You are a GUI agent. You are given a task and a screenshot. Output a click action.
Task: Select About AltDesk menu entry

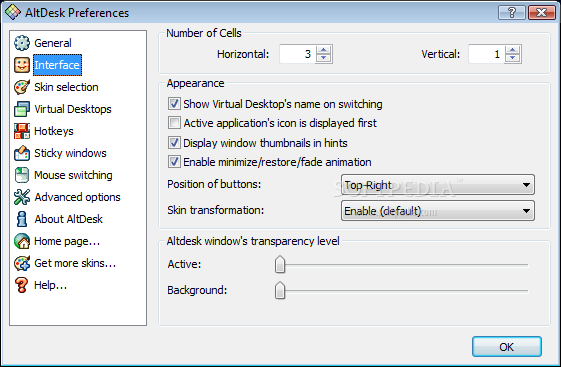coord(68,219)
